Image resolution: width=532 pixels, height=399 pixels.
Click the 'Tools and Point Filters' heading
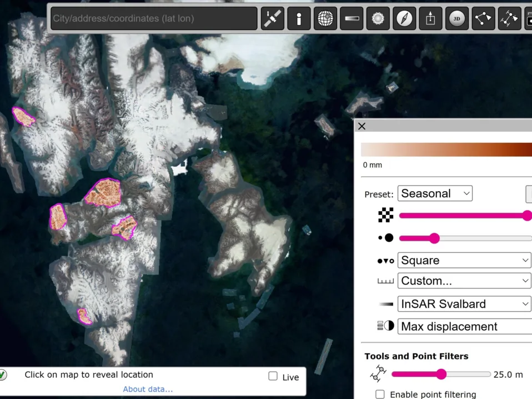pyautogui.click(x=416, y=356)
